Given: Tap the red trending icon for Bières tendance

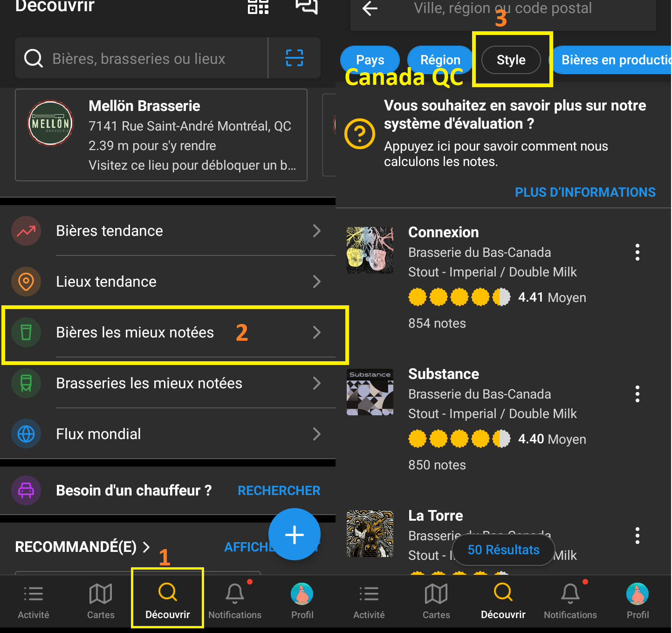Looking at the screenshot, I should coord(26,231).
